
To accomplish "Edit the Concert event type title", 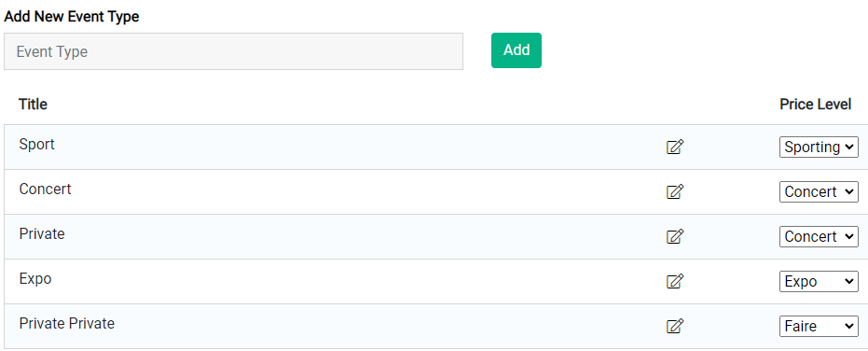I will 675,192.
